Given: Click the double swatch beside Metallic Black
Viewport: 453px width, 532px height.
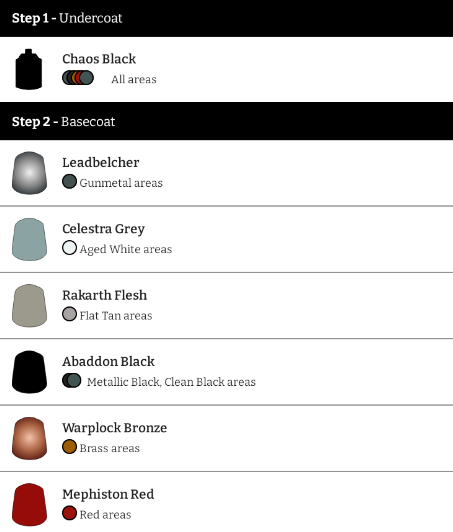Looking at the screenshot, I should (x=72, y=380).
